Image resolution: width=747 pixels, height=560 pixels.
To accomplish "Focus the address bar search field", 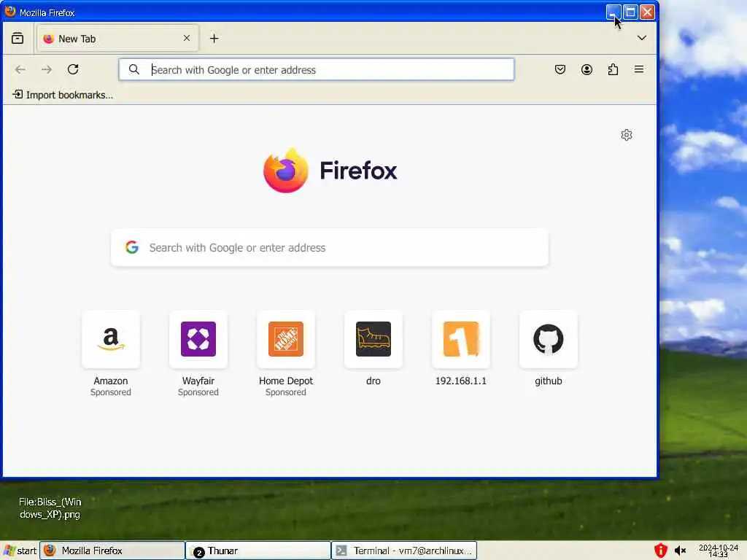I will (317, 69).
